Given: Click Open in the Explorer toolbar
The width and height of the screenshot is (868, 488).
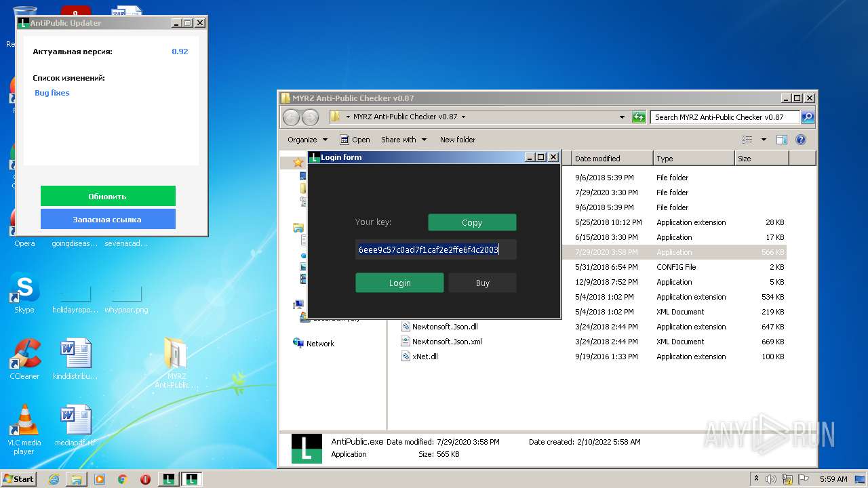Looking at the screenshot, I should tap(355, 140).
